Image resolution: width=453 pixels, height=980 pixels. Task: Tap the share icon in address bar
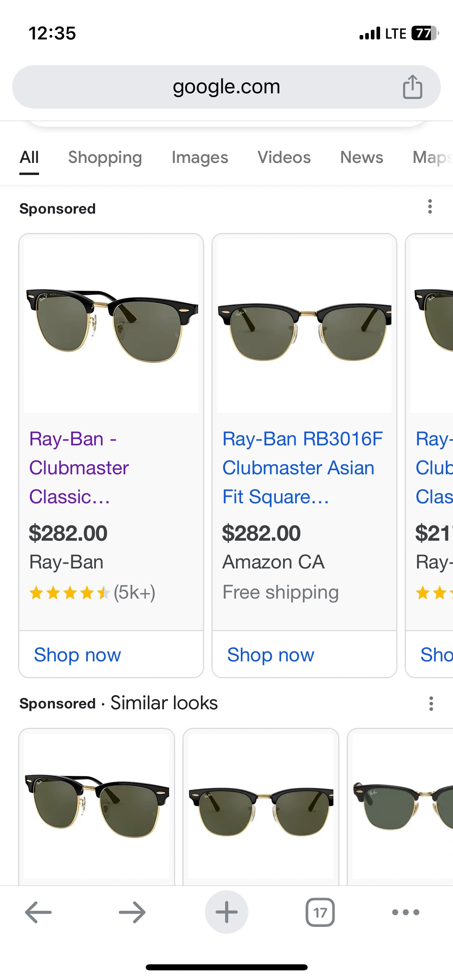click(x=412, y=87)
